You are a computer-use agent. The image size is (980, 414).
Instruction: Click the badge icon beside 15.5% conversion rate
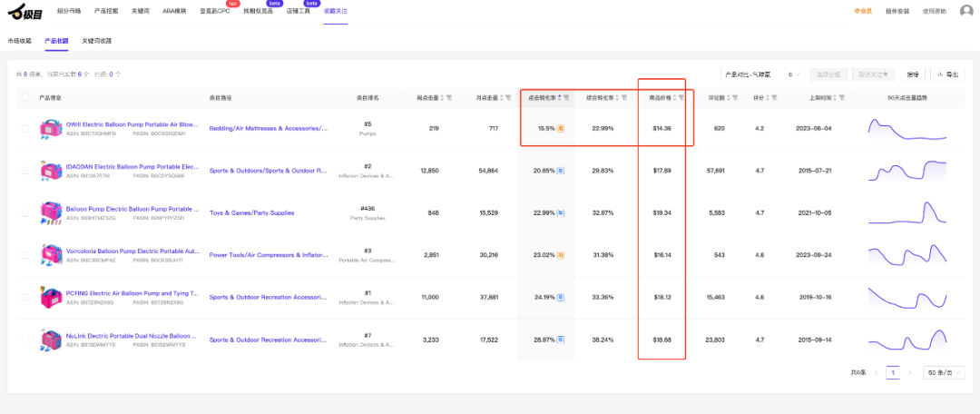[x=561, y=129]
